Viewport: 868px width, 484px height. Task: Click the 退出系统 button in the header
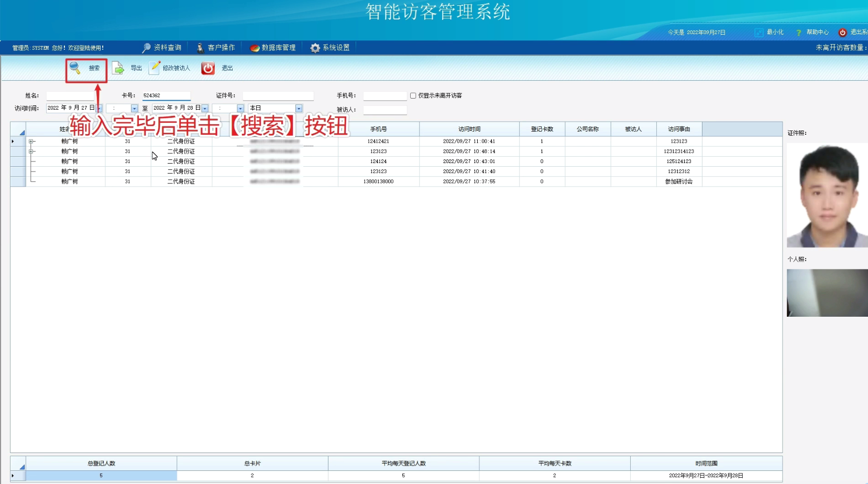pyautogui.click(x=854, y=33)
